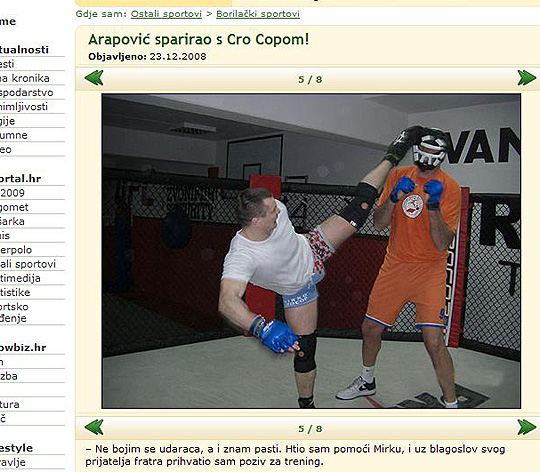Image resolution: width=540 pixels, height=472 pixels.
Task: Open the ali sportovi sidebar category
Action: [28, 264]
